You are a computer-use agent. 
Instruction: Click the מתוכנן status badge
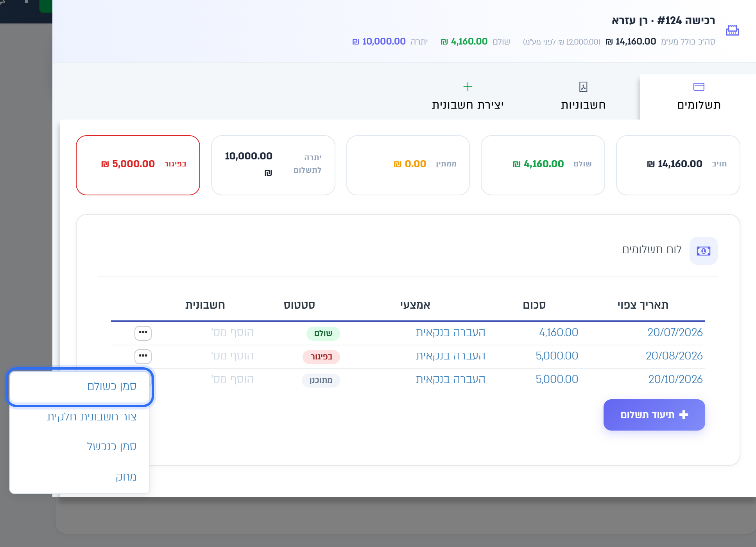(321, 380)
